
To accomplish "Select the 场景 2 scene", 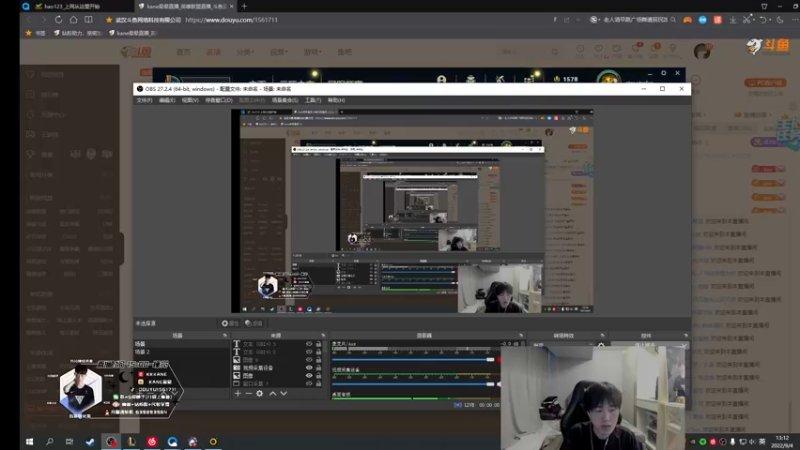I will click(x=181, y=352).
